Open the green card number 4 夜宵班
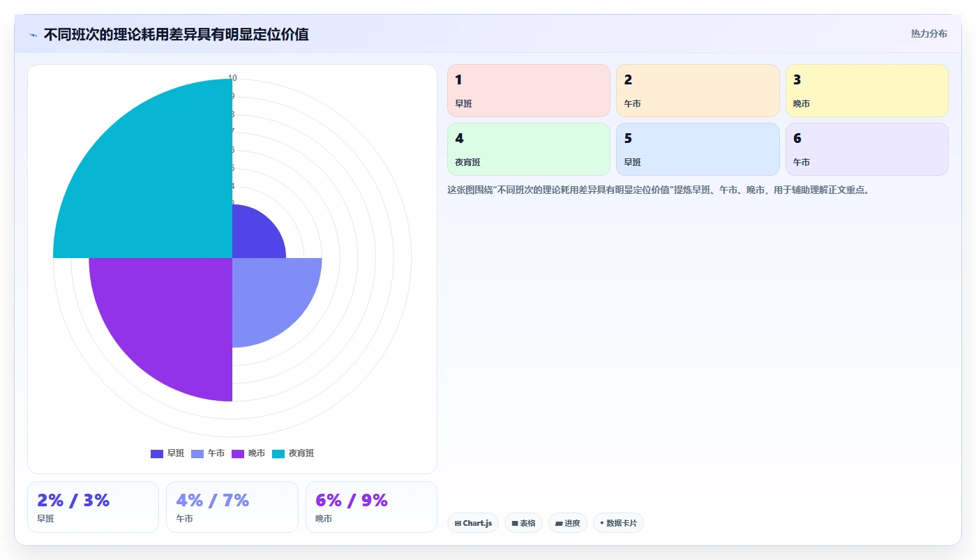This screenshot has height=560, width=976. point(528,149)
